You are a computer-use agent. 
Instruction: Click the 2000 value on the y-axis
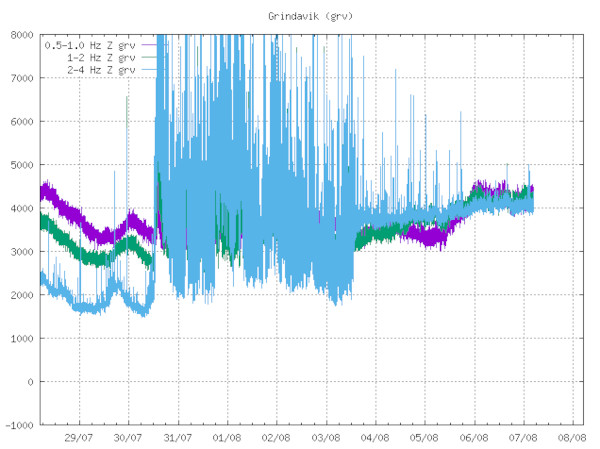pyautogui.click(x=21, y=295)
